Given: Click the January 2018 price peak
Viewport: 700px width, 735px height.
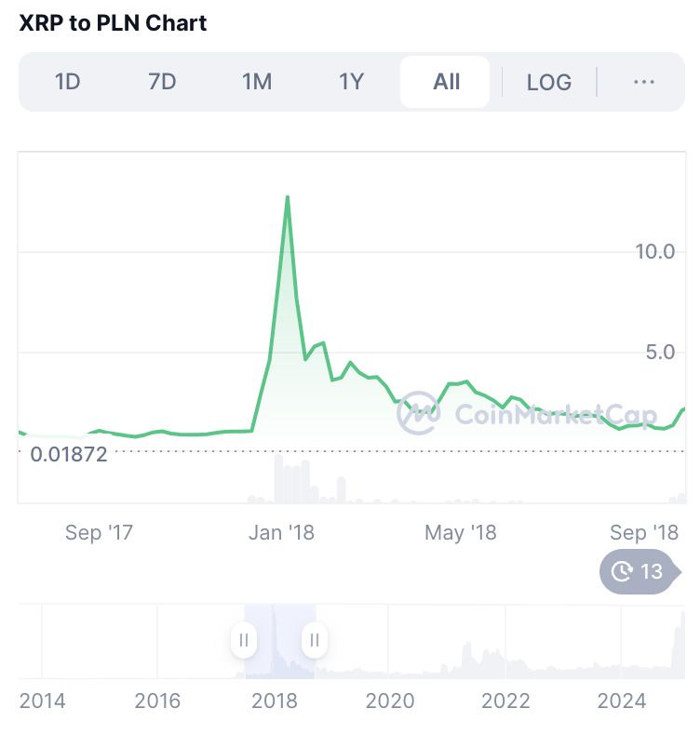Looking at the screenshot, I should pos(288,197).
